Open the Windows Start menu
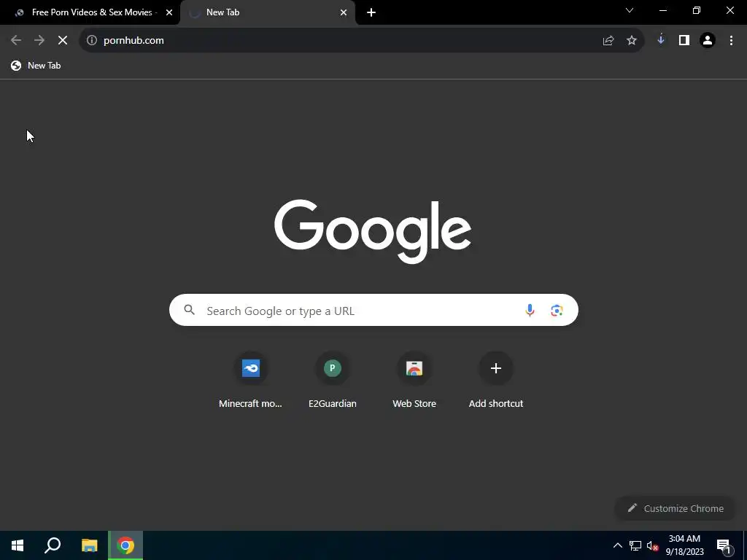This screenshot has width=747, height=560. pyautogui.click(x=18, y=545)
